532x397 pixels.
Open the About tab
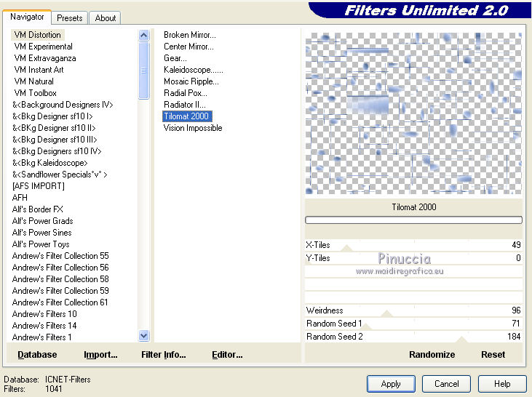pos(106,18)
